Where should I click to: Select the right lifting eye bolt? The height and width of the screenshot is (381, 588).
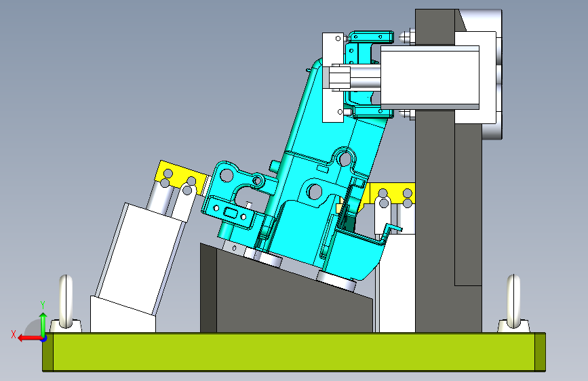513,304
